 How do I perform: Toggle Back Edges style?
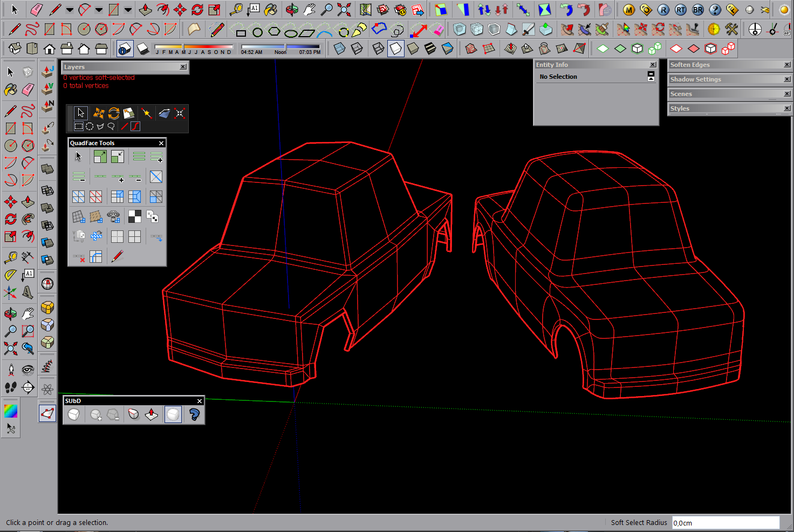357,49
